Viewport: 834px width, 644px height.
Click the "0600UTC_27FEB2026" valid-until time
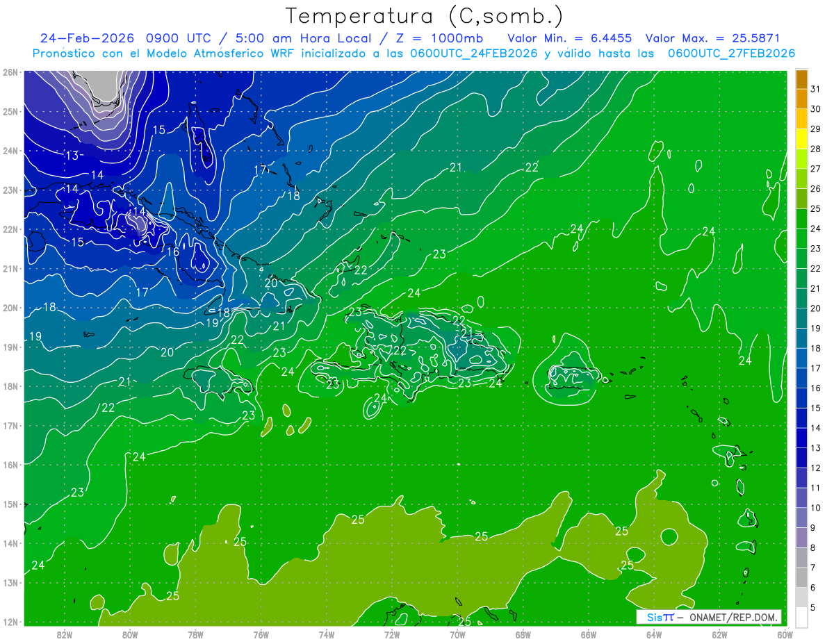pos(731,53)
